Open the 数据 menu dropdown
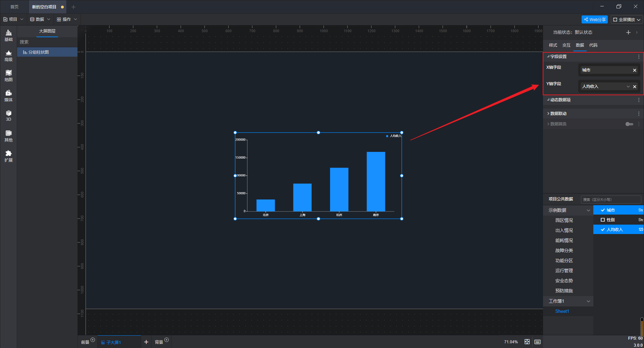Viewport: 644px width, 348px height. pyautogui.click(x=40, y=19)
